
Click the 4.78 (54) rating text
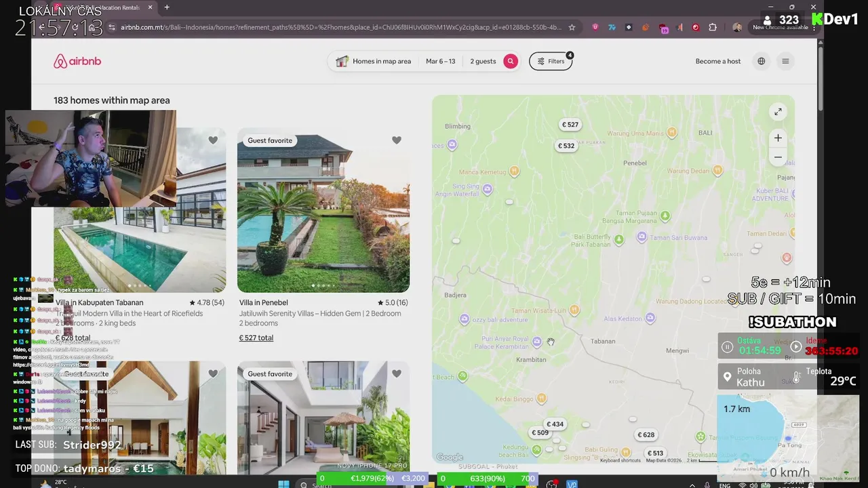[x=207, y=302]
